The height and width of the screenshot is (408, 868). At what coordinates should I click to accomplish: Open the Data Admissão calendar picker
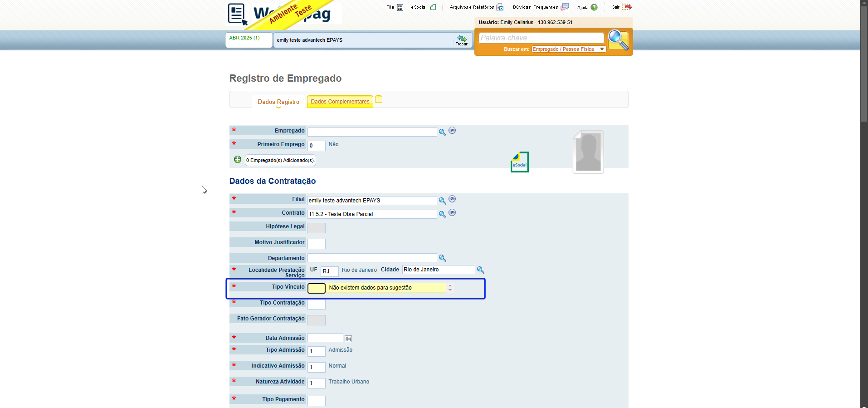click(x=348, y=339)
